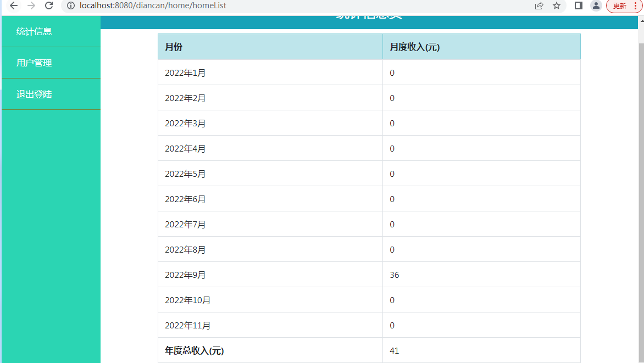Select the 2022年9月 row cell
The height and width of the screenshot is (363, 644).
coord(185,275)
